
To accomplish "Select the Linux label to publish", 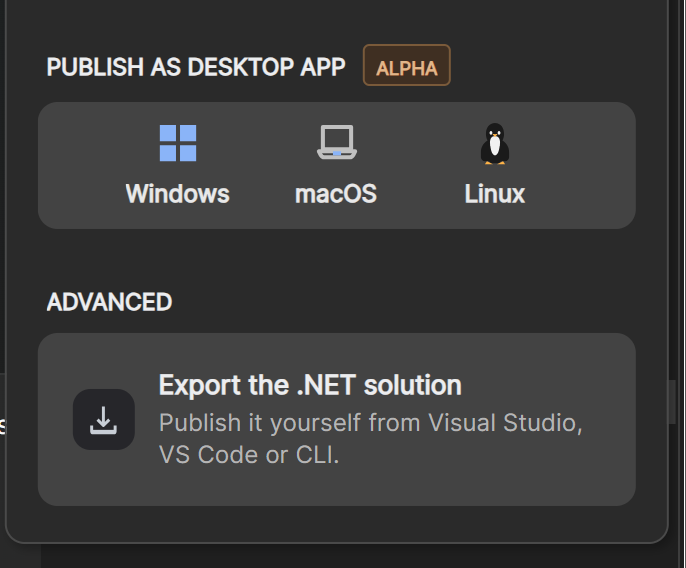I will 495,194.
